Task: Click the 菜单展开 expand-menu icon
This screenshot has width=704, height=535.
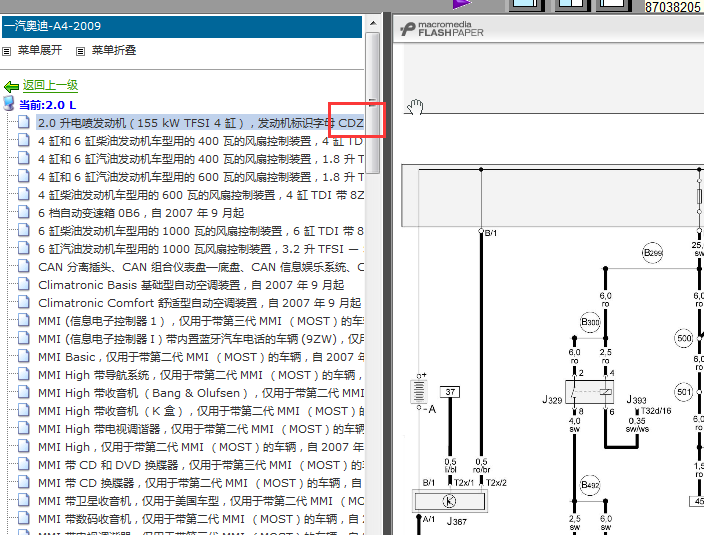Action: tap(6, 51)
